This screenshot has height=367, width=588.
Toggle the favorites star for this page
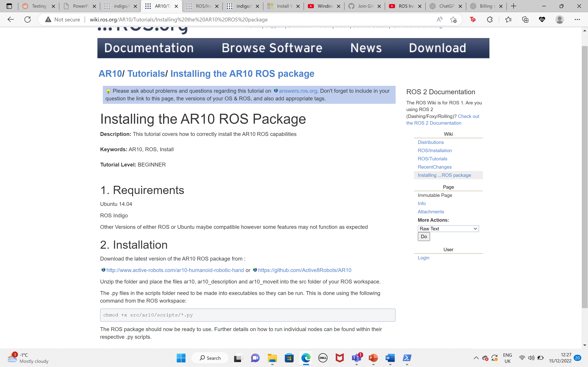[453, 19]
